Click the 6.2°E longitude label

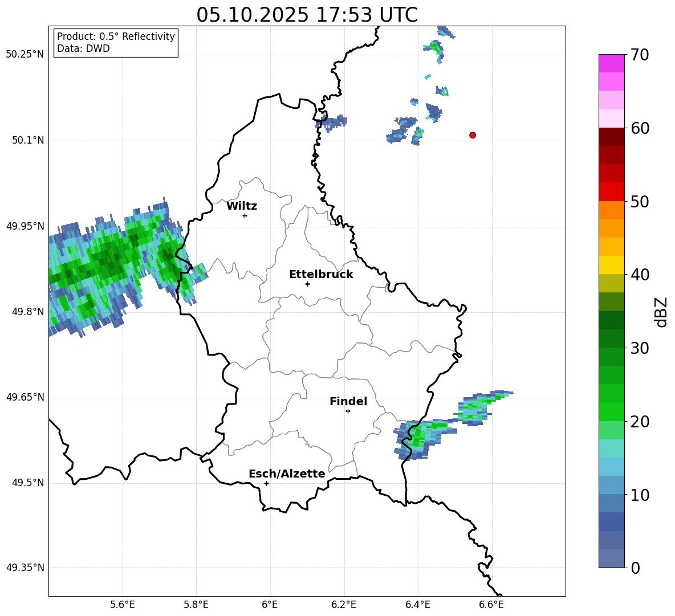344,605
